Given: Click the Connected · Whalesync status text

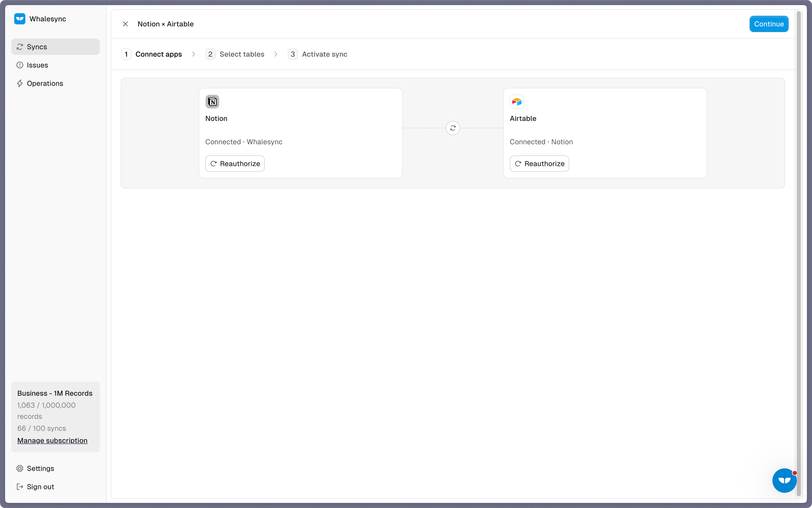Looking at the screenshot, I should pos(244,142).
